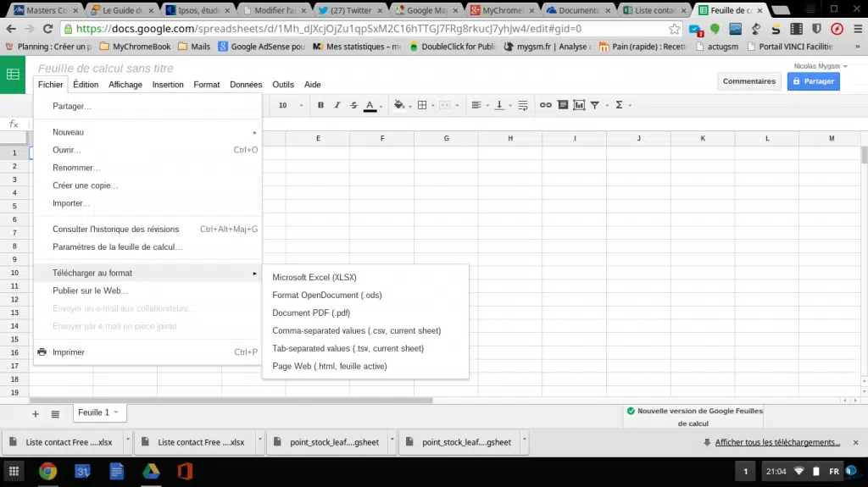This screenshot has height=487, width=868.
Task: Open the fill color bucket
Action: (398, 105)
